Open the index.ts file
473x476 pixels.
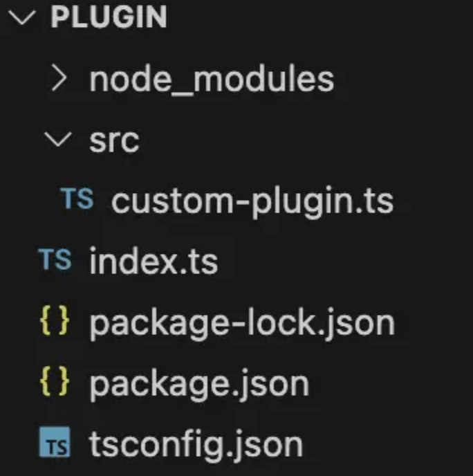[x=154, y=261]
